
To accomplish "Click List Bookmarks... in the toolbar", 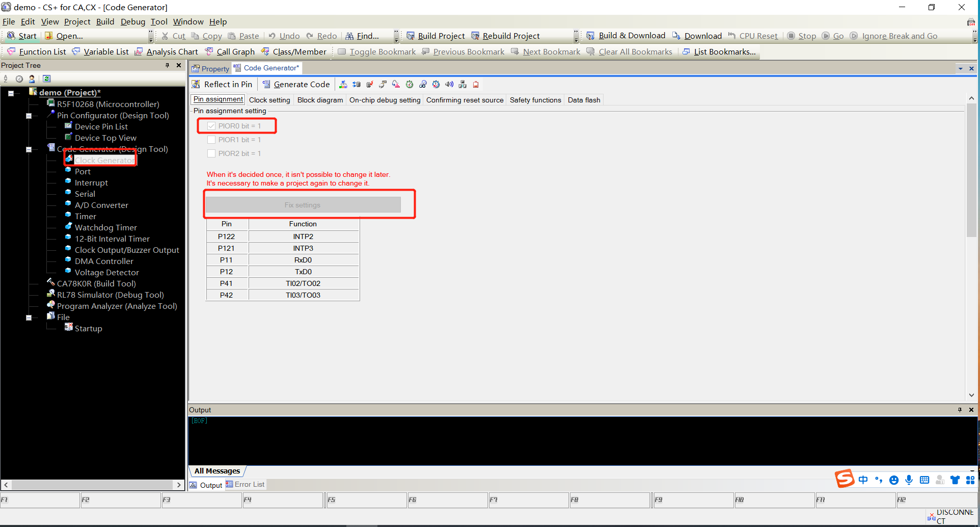I will point(719,51).
